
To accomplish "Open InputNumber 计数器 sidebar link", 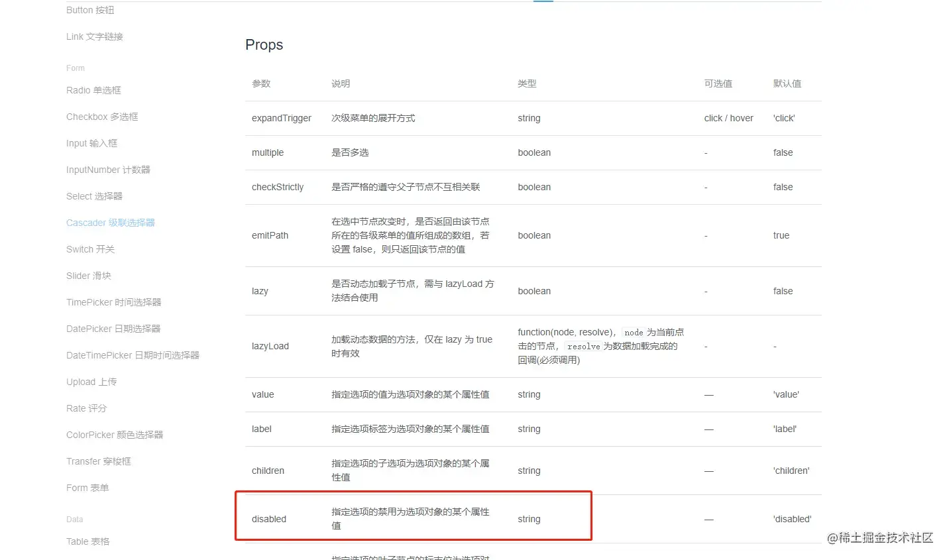I will pyautogui.click(x=108, y=170).
